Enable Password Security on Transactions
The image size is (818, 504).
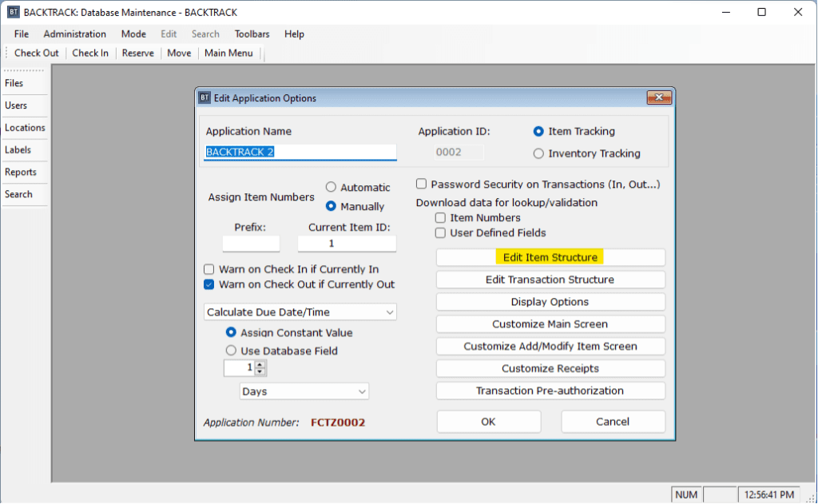(x=421, y=184)
